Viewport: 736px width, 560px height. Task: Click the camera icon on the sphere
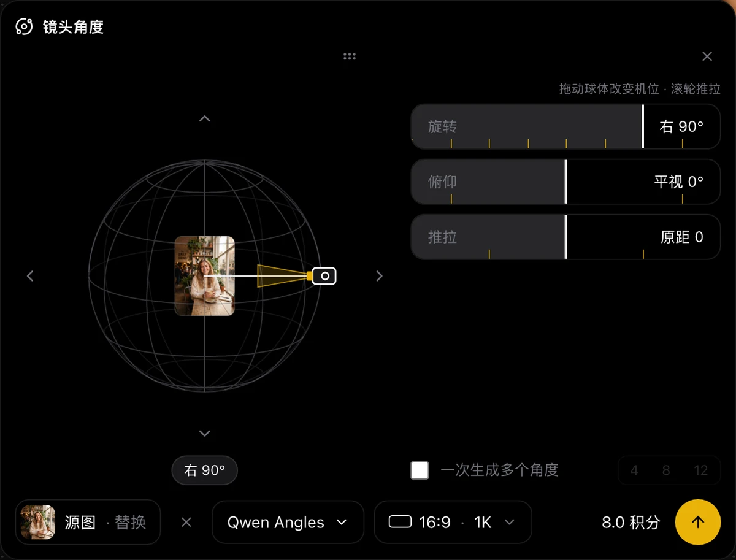point(324,276)
